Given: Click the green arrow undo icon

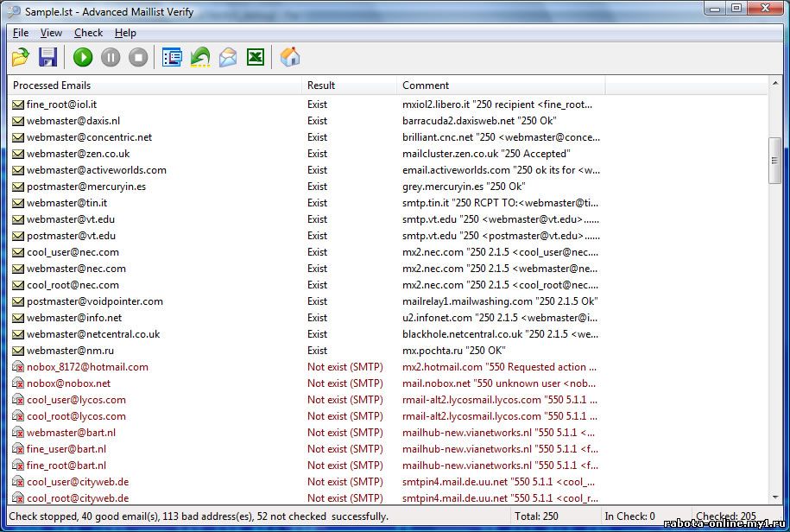Looking at the screenshot, I should point(199,58).
